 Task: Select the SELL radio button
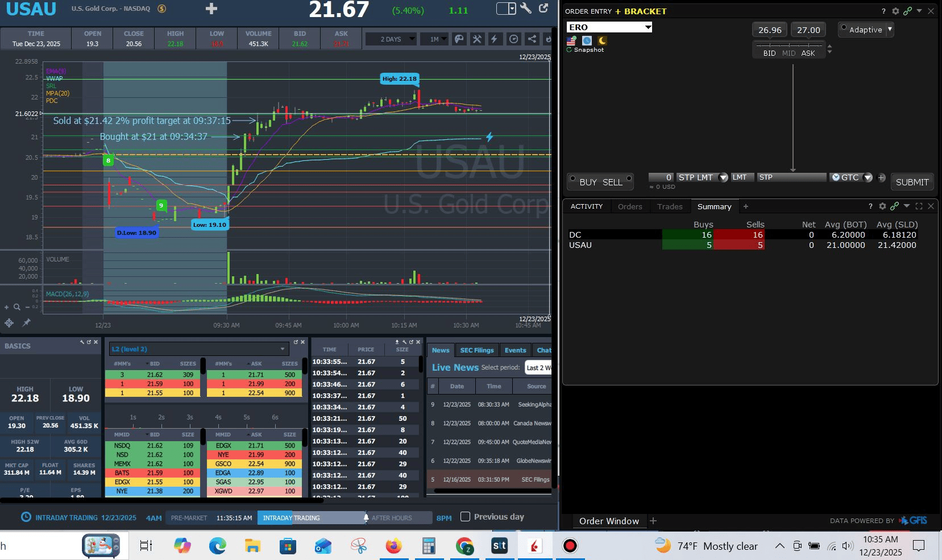point(629,179)
